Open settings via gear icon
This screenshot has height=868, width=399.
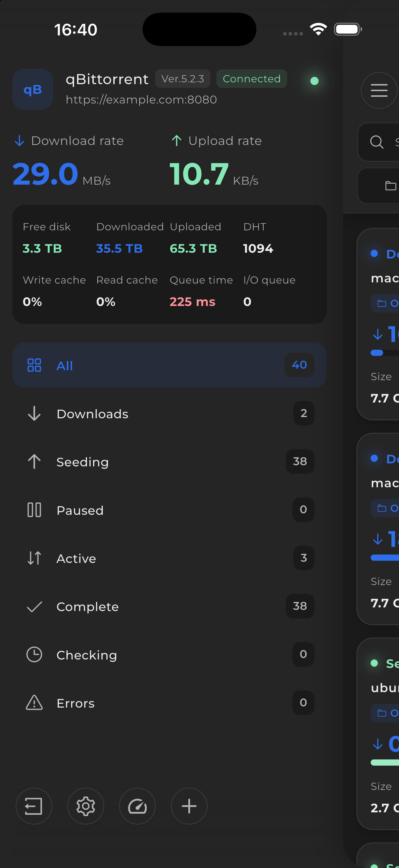86,806
